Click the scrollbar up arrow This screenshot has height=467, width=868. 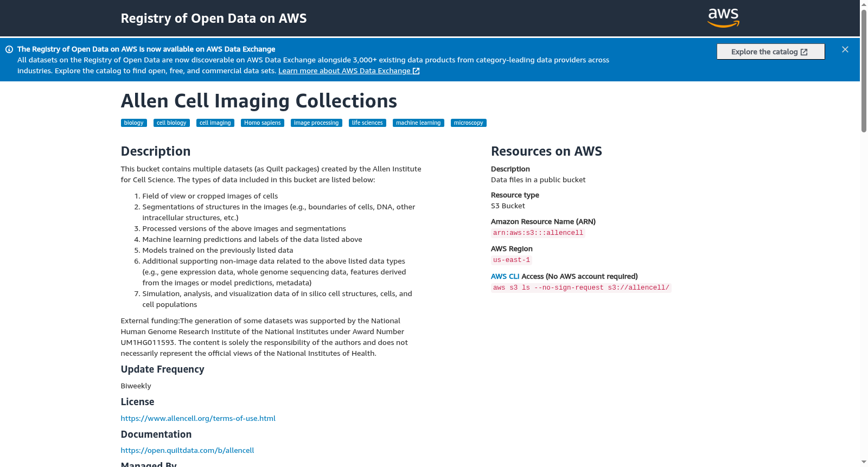coord(864,4)
